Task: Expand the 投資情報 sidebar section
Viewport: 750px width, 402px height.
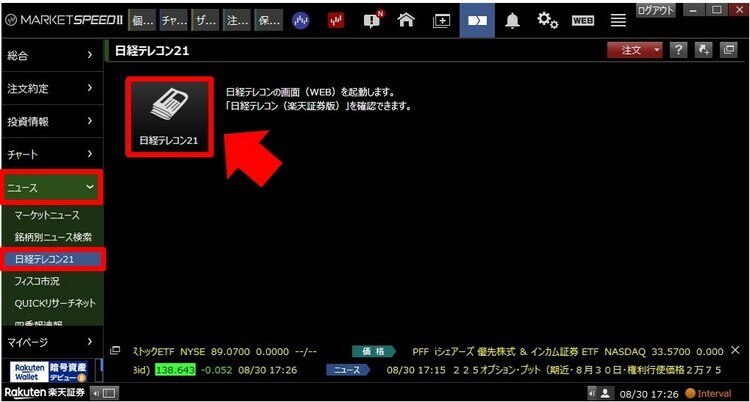Action: coord(52,122)
